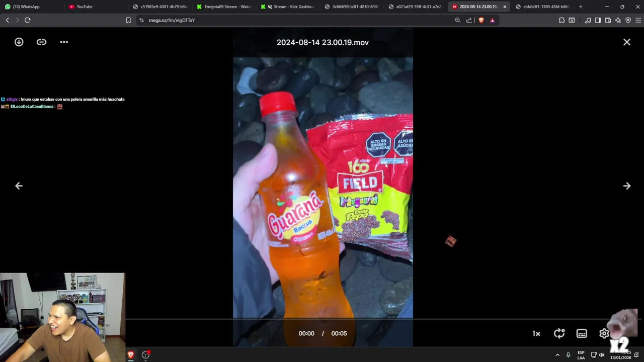Switch to the a021af29 tab

[416, 7]
